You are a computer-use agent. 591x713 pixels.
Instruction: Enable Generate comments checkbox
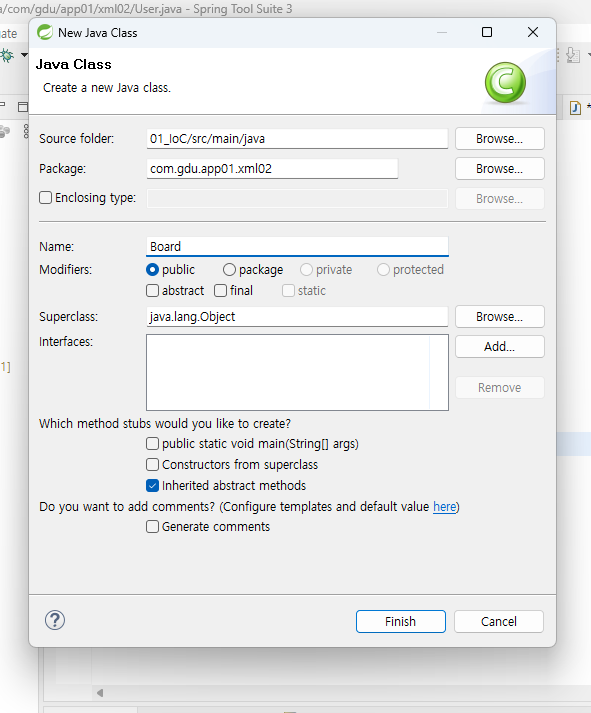pyautogui.click(x=152, y=527)
